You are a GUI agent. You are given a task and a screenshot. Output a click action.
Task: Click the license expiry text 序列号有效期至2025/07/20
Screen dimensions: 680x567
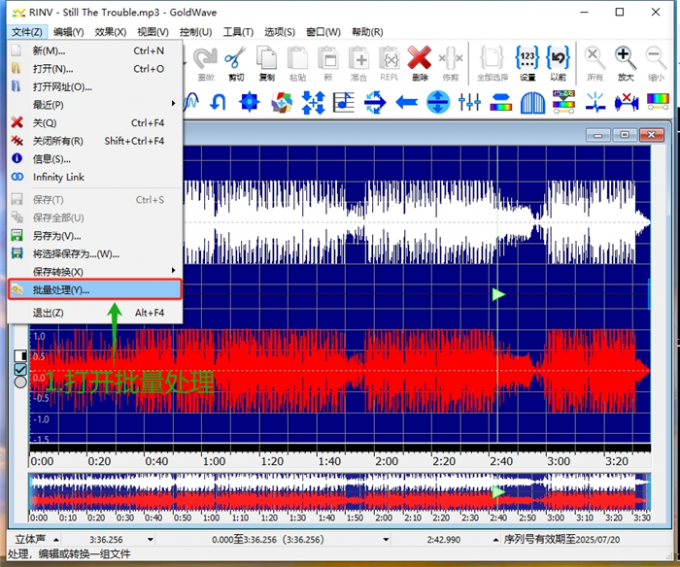(562, 540)
